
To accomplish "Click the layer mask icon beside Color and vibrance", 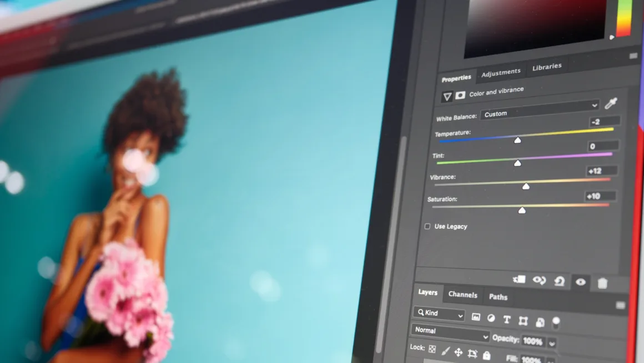I will (x=460, y=96).
